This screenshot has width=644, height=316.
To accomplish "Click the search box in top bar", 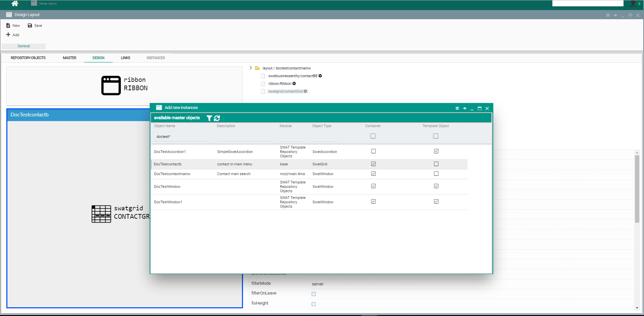I will tap(588, 3).
